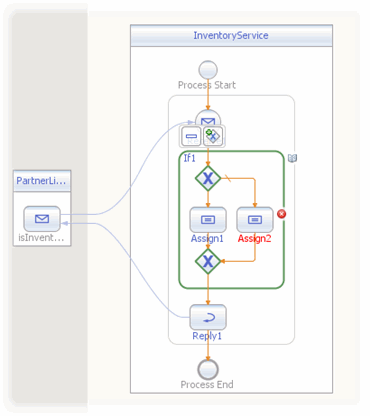The image size is (370, 416).
Task: Select the PartnerLi... partner link header
Action: tap(42, 181)
